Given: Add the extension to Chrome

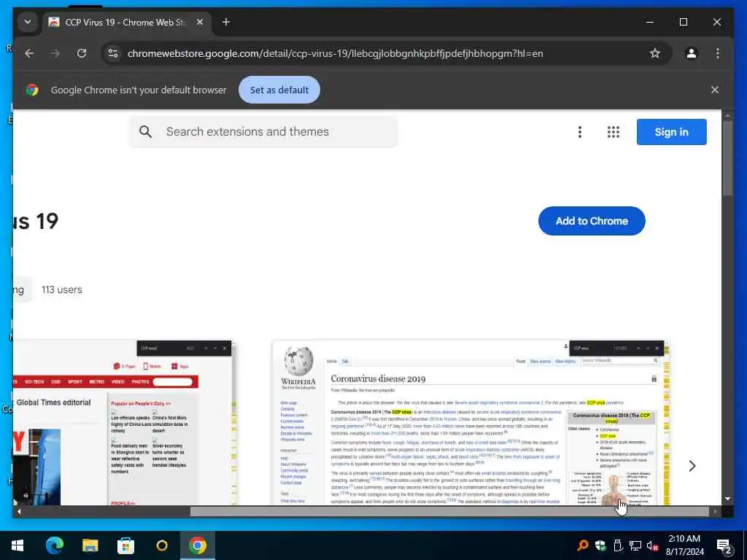Looking at the screenshot, I should click(592, 221).
